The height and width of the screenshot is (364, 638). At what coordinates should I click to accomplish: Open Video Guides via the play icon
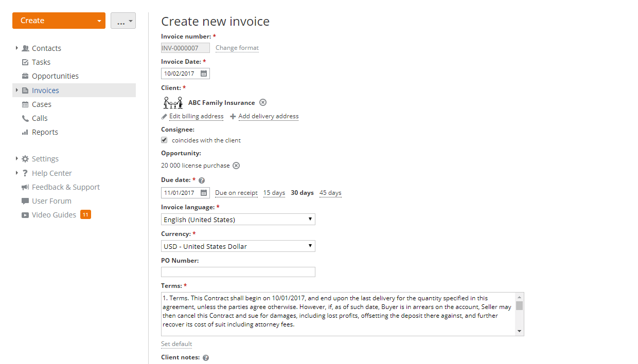pyautogui.click(x=24, y=215)
